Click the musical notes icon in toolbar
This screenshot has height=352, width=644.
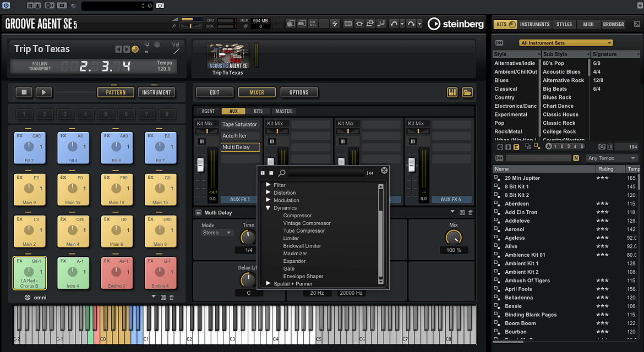click(381, 24)
